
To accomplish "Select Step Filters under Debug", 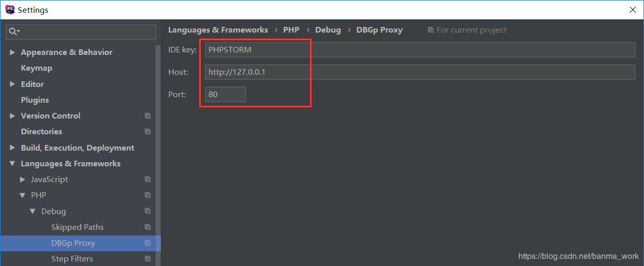I will point(72,259).
